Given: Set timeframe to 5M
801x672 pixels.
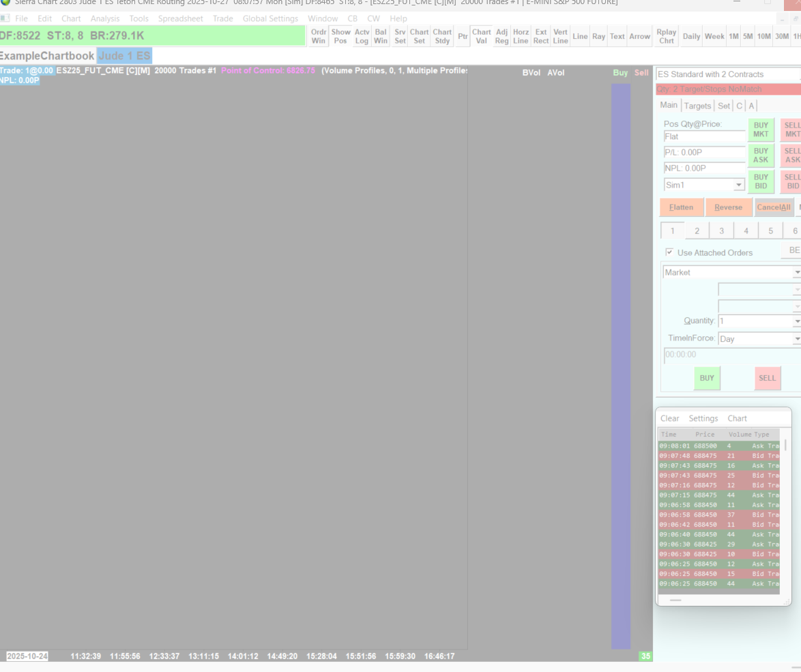Looking at the screenshot, I should pos(748,36).
